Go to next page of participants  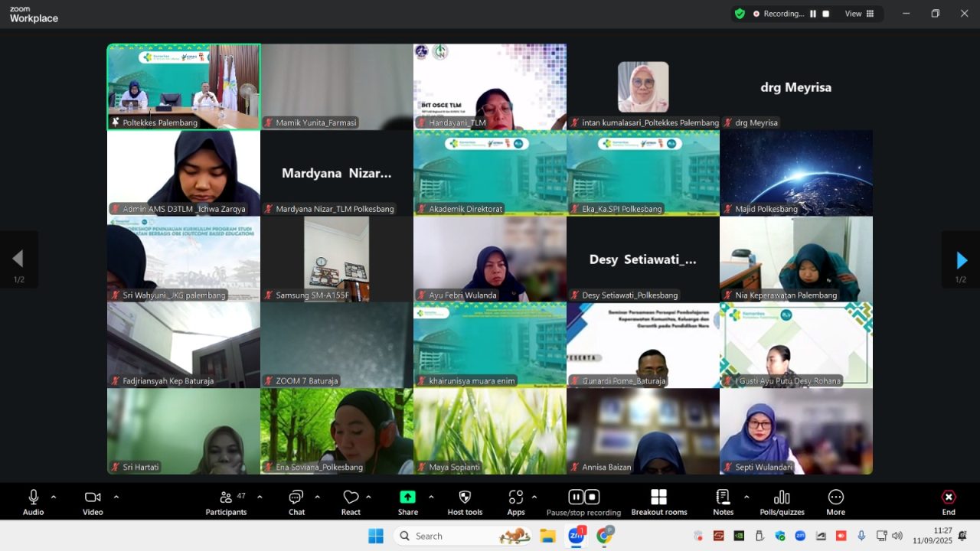pos(961,260)
